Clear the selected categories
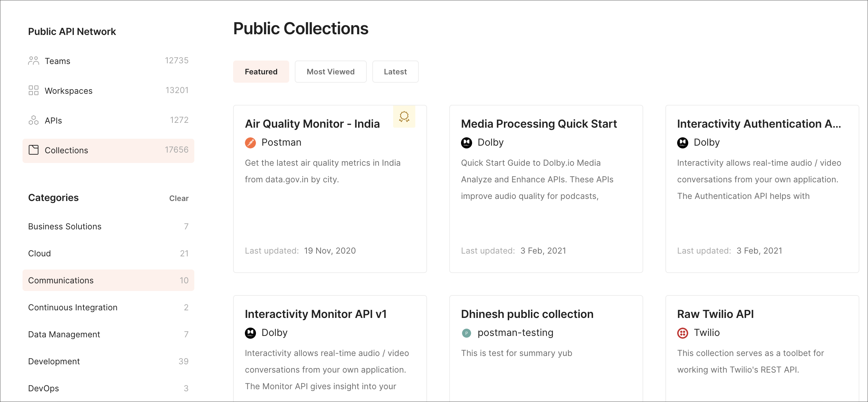The image size is (868, 402). pyautogui.click(x=179, y=198)
